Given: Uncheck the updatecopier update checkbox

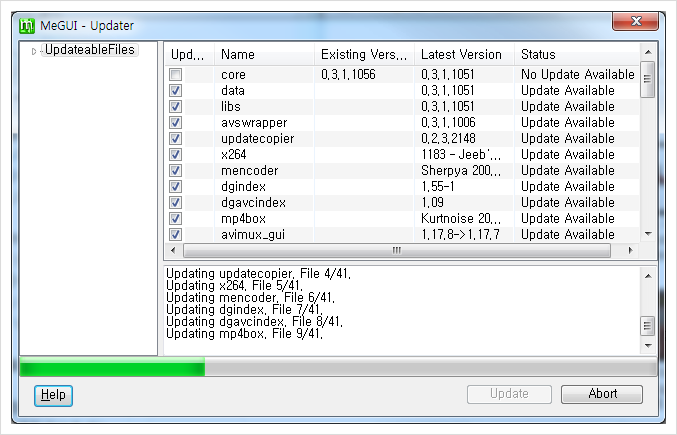Looking at the screenshot, I should point(175,139).
